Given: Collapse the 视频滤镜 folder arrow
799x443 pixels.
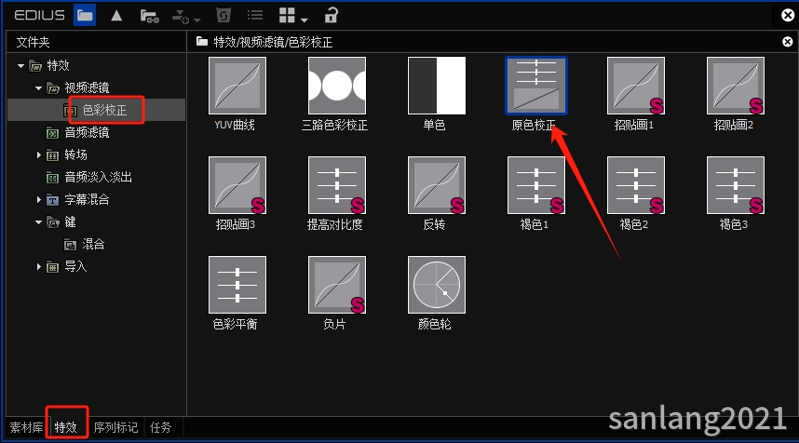Looking at the screenshot, I should pyautogui.click(x=39, y=88).
